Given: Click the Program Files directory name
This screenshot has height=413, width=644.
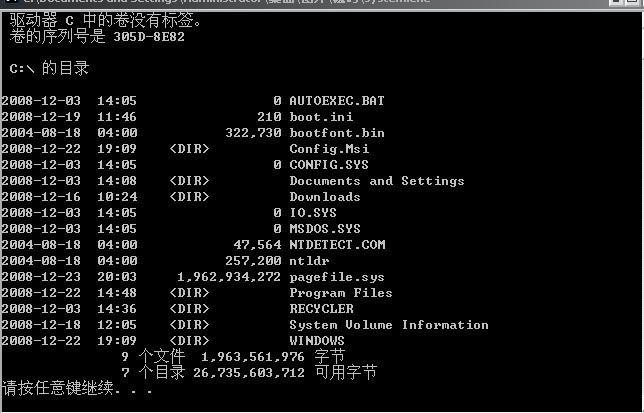Looking at the screenshot, I should click(341, 293).
